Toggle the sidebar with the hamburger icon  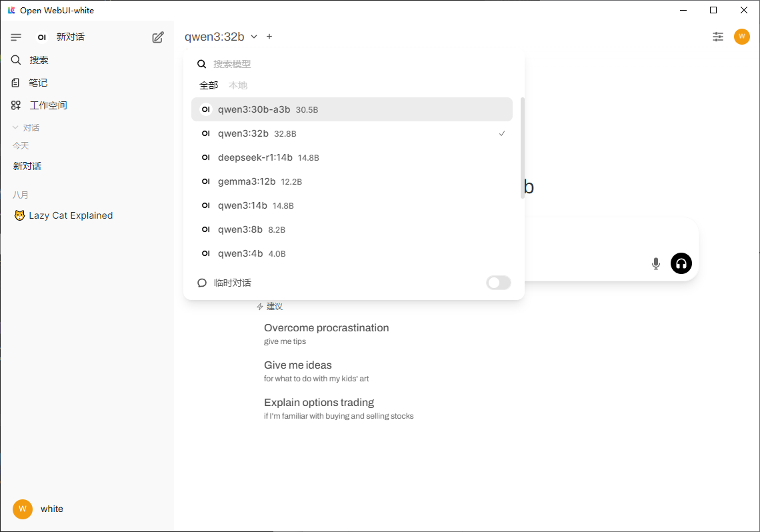[x=16, y=37]
